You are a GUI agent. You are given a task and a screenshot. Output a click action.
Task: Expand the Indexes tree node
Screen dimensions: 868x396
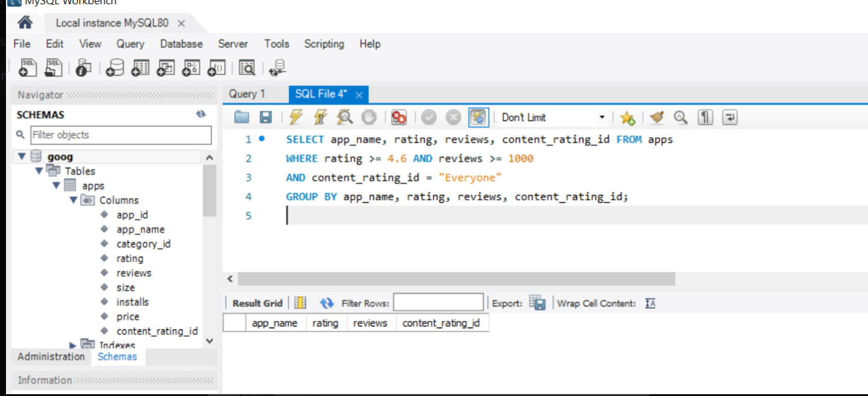pos(73,345)
